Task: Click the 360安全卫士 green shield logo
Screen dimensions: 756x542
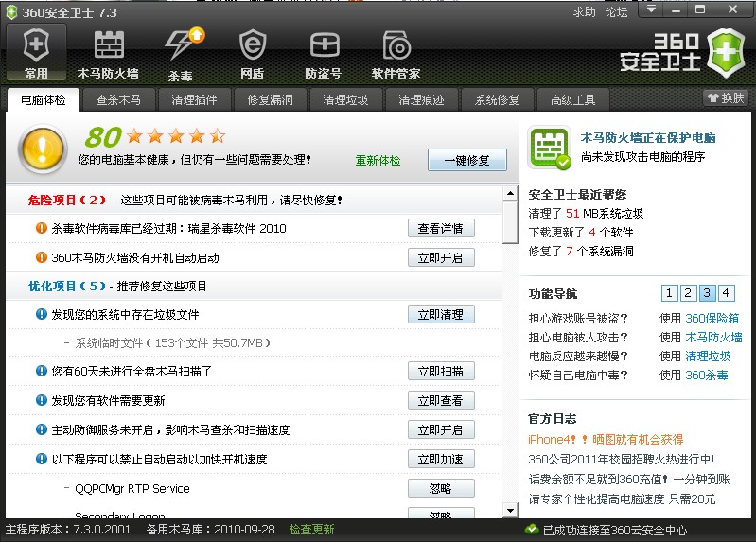Action: point(726,53)
